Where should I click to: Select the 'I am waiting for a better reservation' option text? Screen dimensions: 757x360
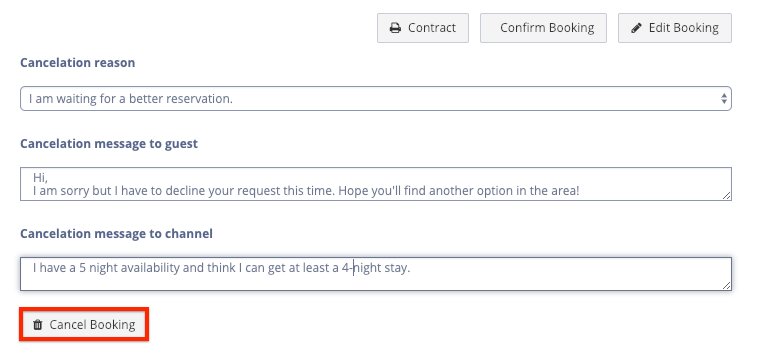[131, 98]
